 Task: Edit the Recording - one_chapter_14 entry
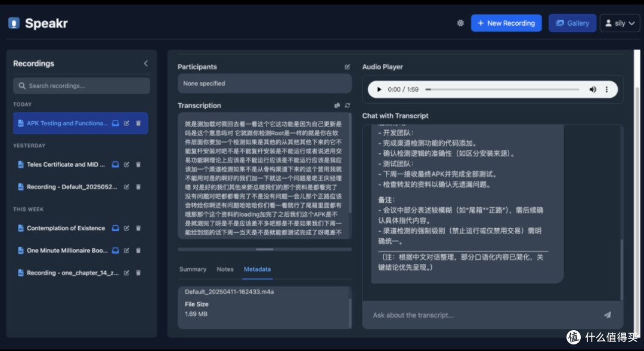126,273
